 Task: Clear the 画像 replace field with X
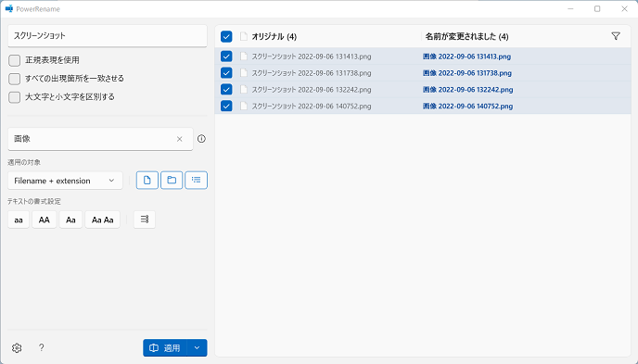(x=180, y=139)
